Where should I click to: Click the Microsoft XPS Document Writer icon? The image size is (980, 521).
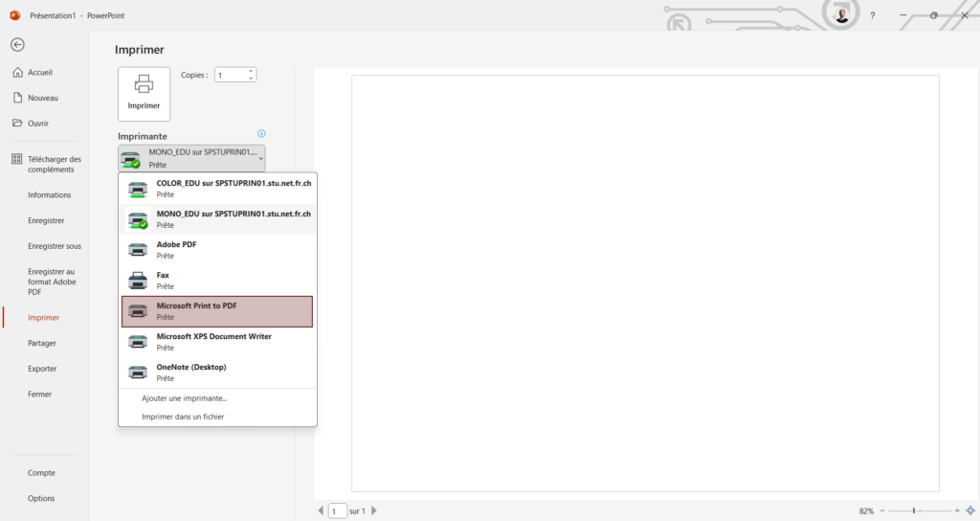tap(138, 342)
